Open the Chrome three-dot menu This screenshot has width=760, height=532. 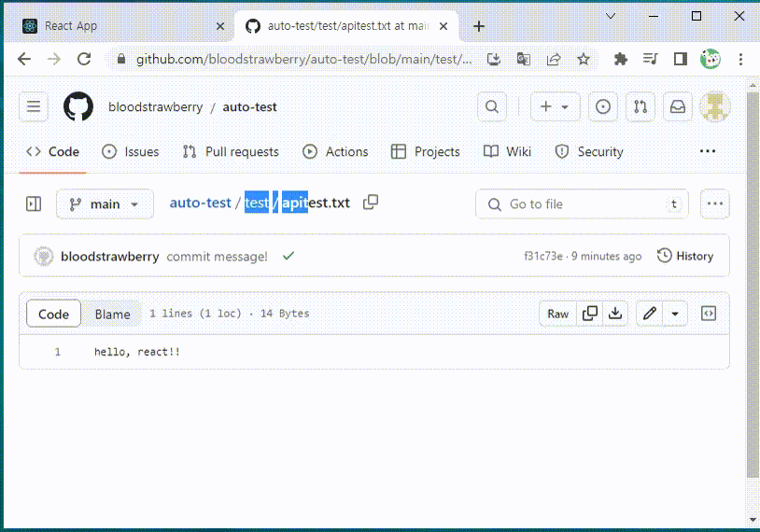[740, 59]
